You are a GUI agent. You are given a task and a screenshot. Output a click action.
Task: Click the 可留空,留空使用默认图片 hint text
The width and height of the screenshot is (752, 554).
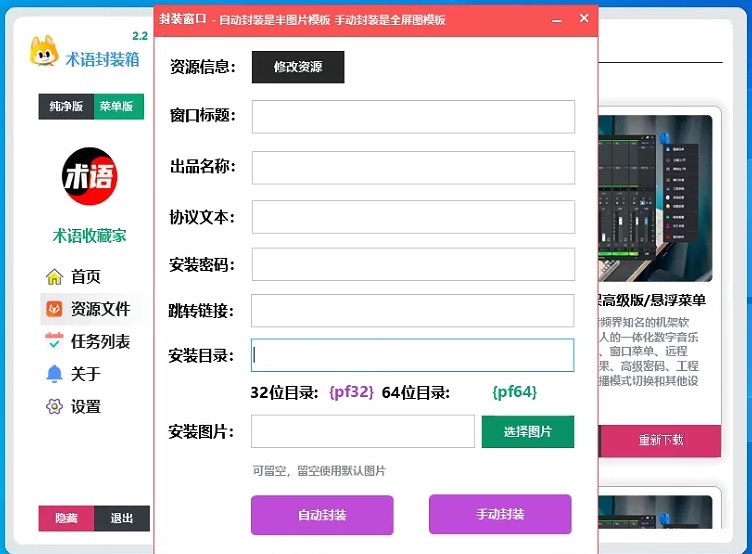(319, 471)
